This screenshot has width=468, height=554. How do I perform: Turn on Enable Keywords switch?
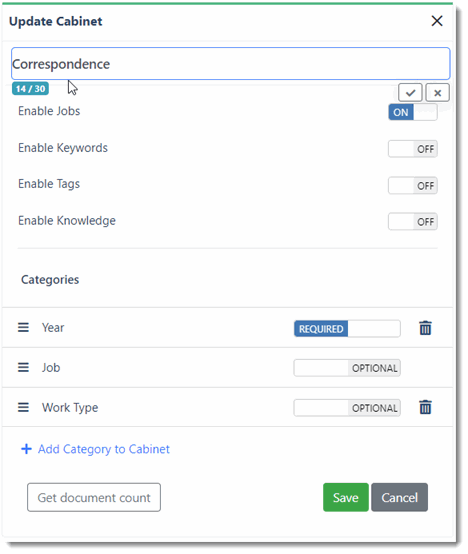413,149
